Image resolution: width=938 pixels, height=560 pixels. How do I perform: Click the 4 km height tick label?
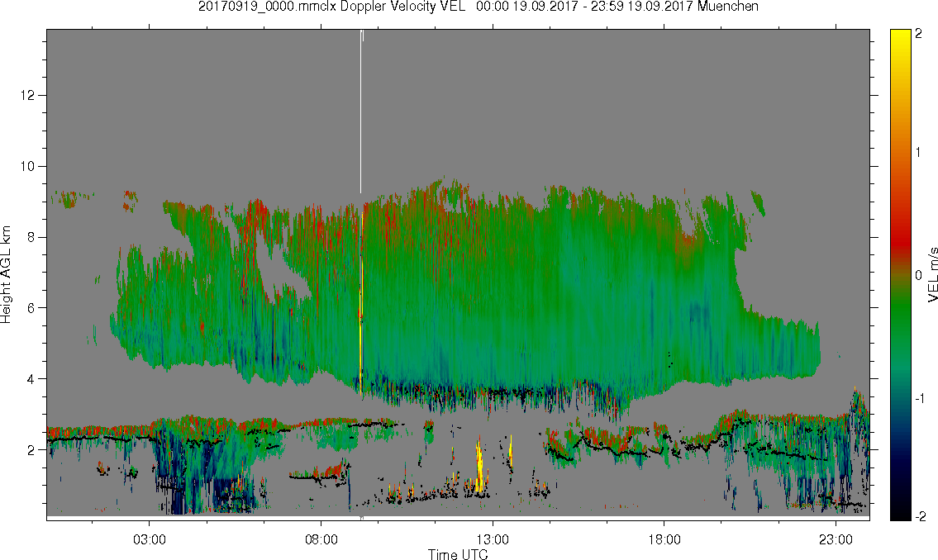coord(31,379)
